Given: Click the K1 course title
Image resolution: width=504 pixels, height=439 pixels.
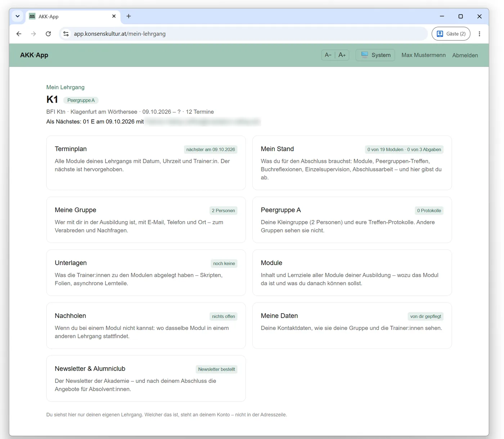Looking at the screenshot, I should coord(52,100).
